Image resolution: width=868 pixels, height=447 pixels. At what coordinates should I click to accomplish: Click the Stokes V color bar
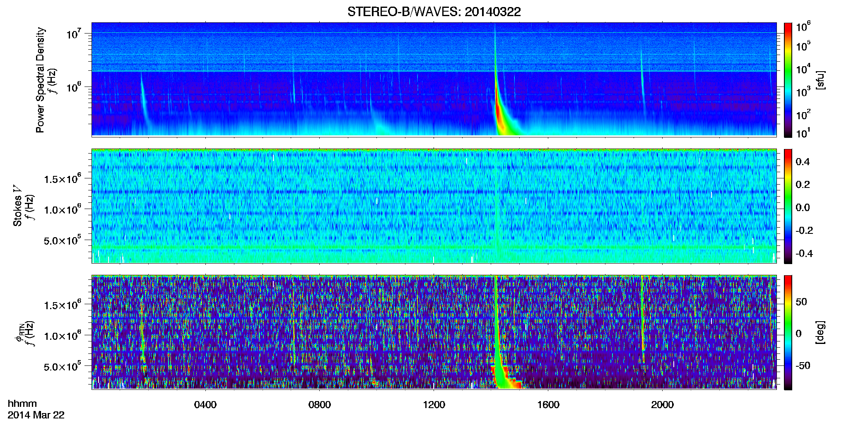pyautogui.click(x=788, y=206)
